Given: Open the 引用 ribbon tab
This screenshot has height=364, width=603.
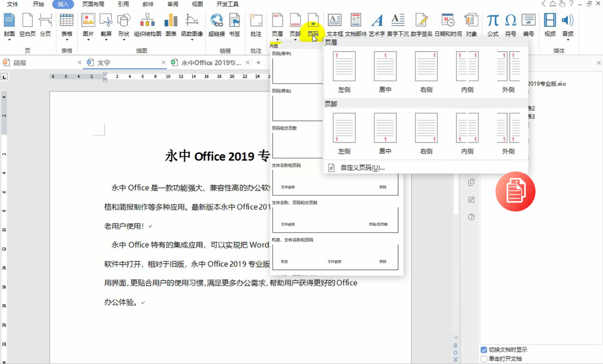Looking at the screenshot, I should click(x=123, y=4).
